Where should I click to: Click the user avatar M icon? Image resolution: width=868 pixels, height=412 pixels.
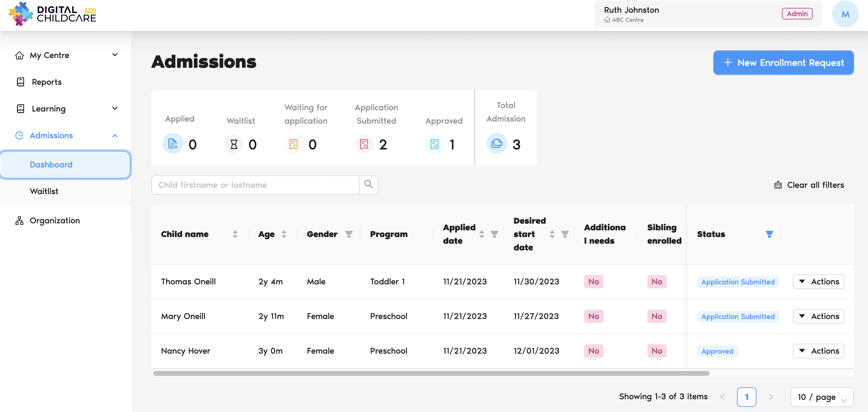point(845,14)
